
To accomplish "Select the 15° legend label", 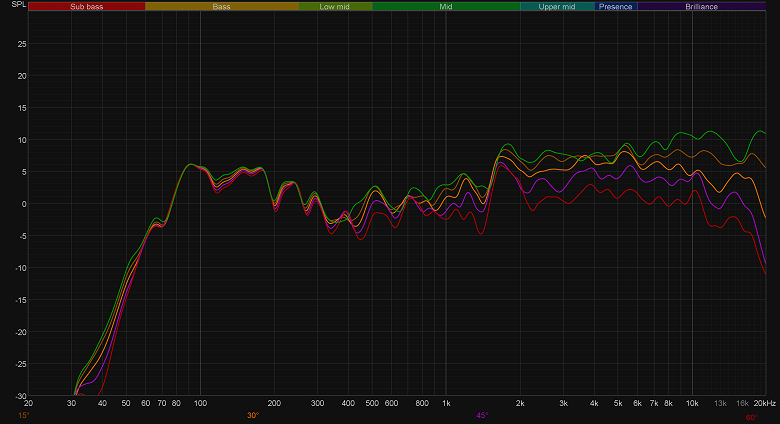I will coord(24,416).
